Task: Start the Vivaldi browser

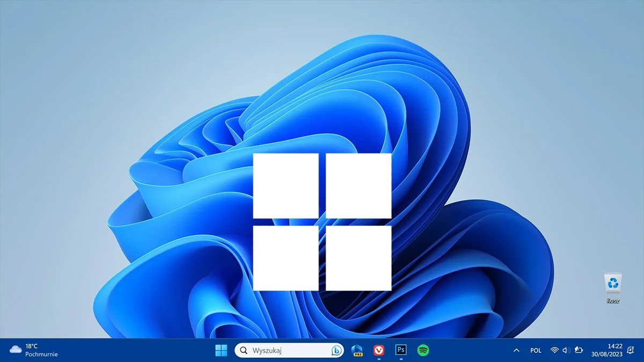Action: click(378, 350)
